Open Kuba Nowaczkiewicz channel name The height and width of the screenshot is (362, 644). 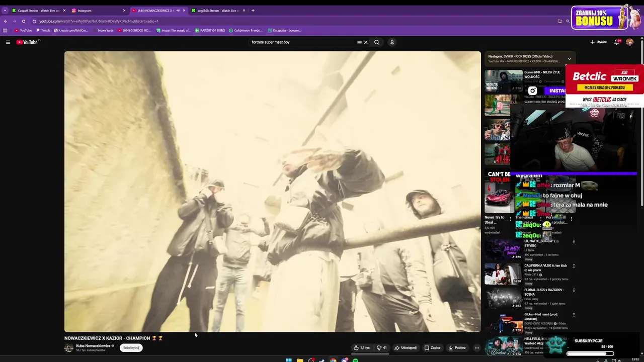(93, 346)
